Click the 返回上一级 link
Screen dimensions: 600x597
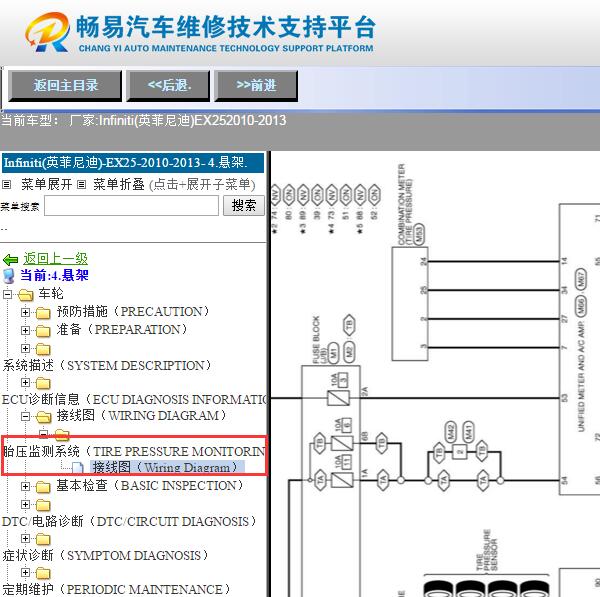click(55, 258)
